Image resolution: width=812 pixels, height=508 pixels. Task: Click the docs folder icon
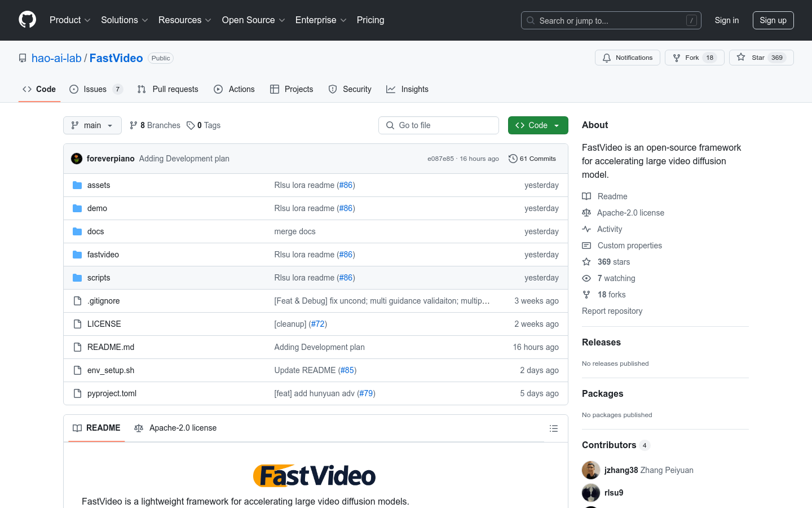point(77,231)
